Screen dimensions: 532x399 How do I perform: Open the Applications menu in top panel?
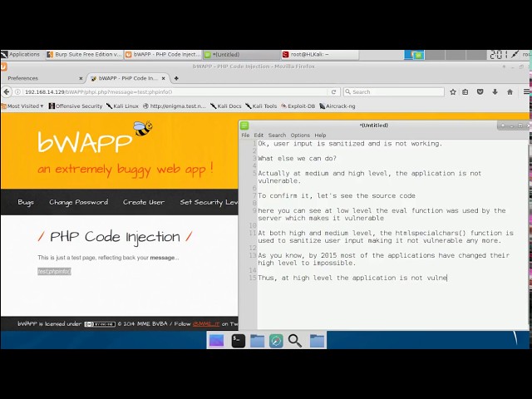pyautogui.click(x=20, y=54)
